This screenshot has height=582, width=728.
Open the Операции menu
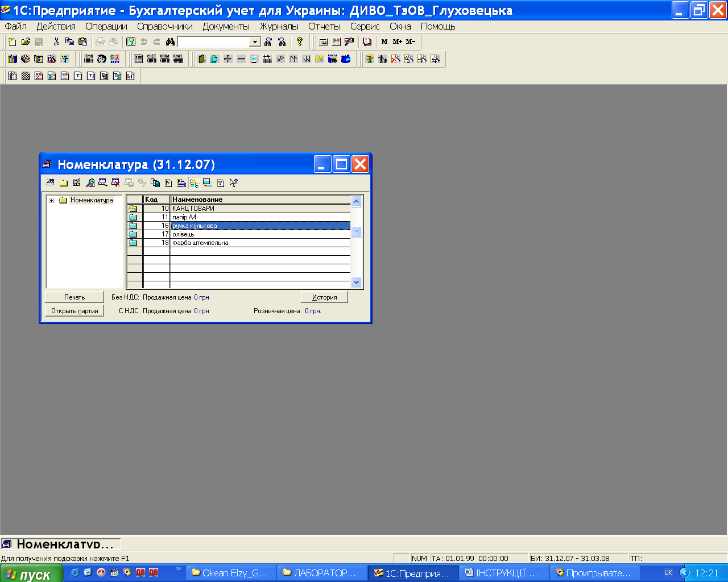coord(106,26)
